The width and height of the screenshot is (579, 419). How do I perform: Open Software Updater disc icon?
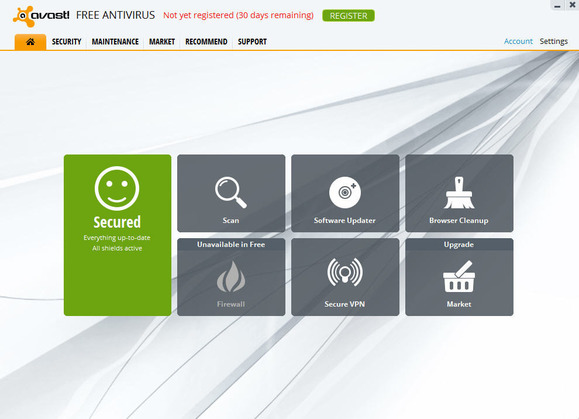point(345,192)
